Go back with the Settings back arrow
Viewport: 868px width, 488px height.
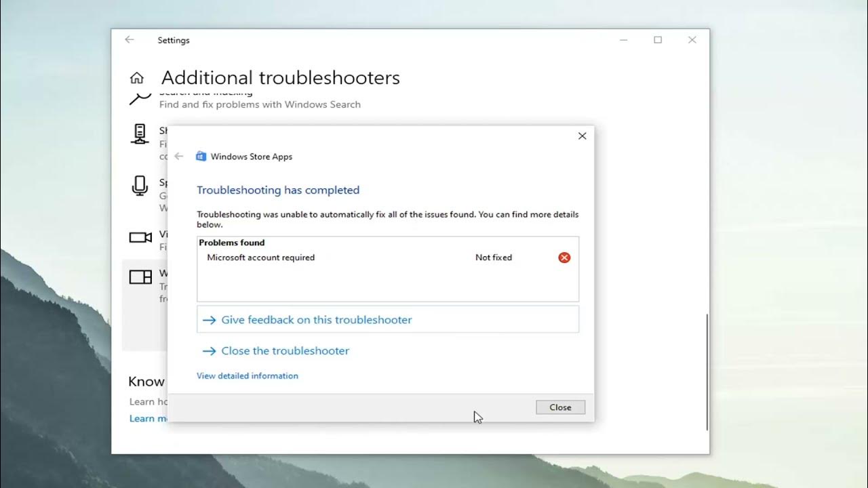(x=130, y=40)
